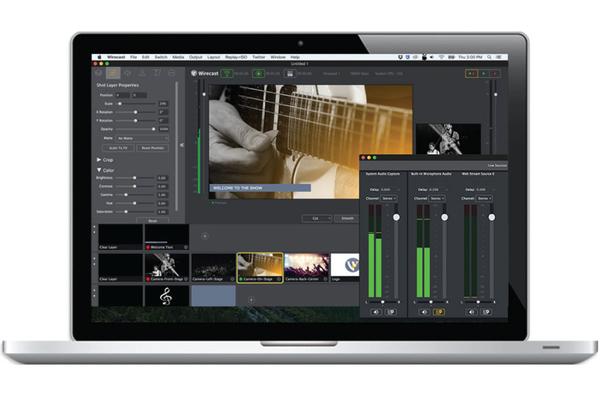The image size is (600, 400).
Task: Open the Welcome Text shot gear settings
Action: coord(186,247)
